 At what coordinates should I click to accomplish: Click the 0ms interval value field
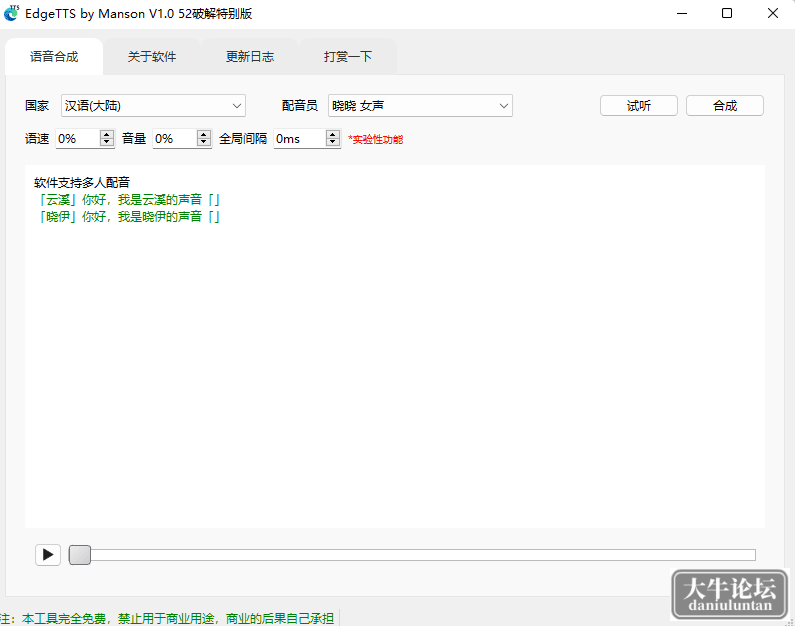pyautogui.click(x=300, y=138)
